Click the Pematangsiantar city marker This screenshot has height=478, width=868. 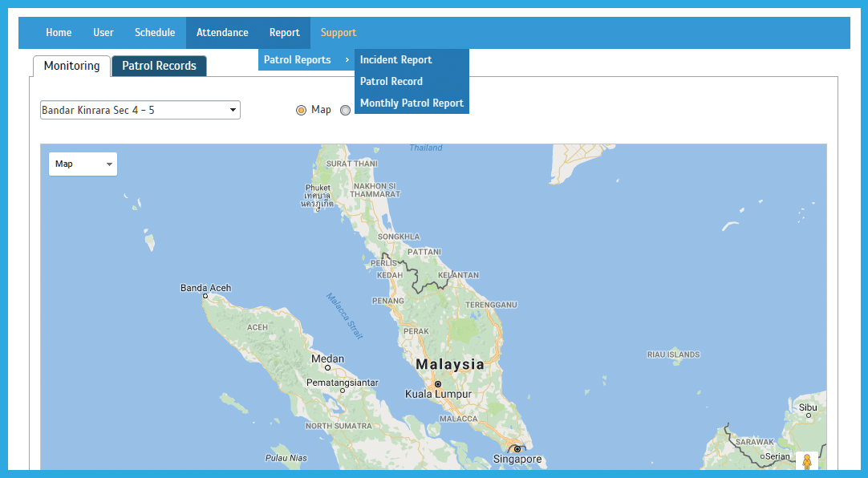(343, 391)
